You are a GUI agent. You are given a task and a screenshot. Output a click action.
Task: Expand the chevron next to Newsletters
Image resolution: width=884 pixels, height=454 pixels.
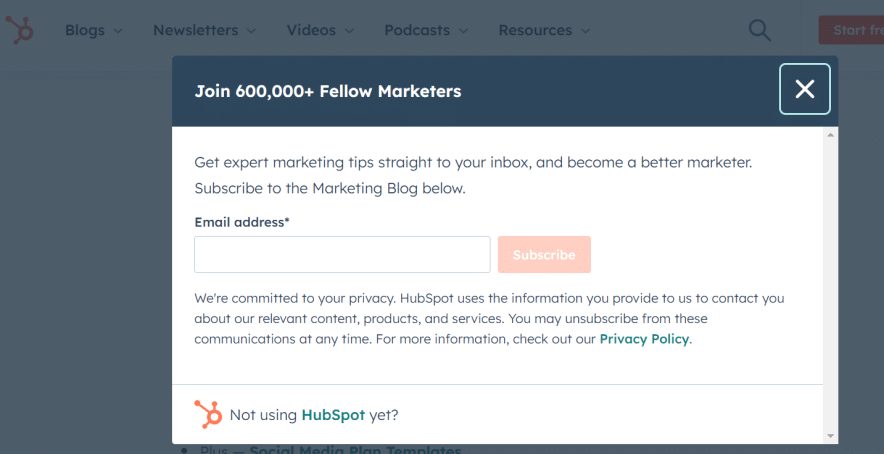click(251, 31)
